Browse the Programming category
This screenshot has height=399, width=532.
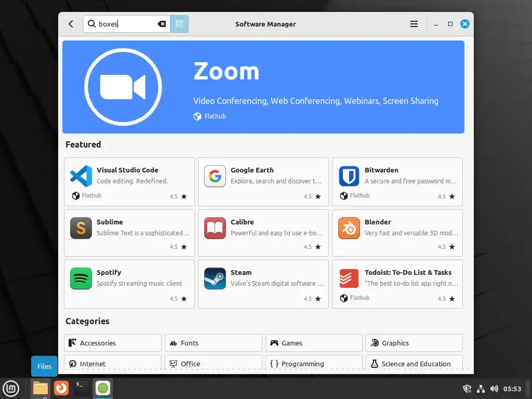tap(314, 363)
